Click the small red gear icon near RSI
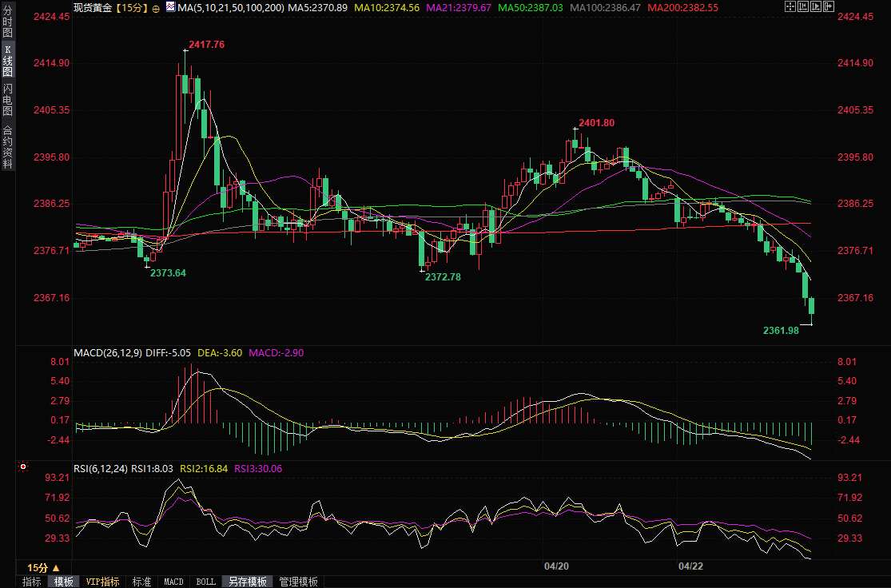This screenshot has height=588, width=891. tap(23, 467)
